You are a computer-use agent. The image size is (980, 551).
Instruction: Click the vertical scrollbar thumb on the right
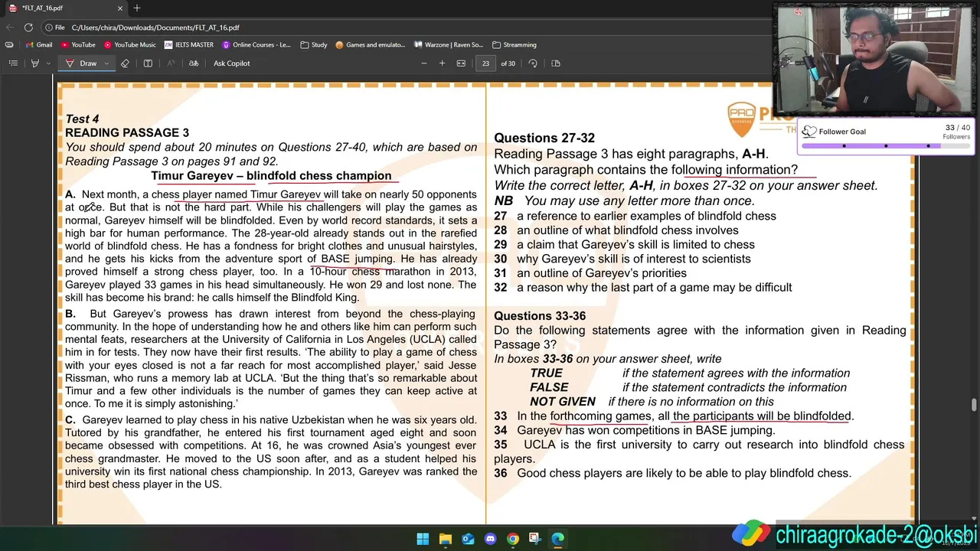pyautogui.click(x=975, y=405)
